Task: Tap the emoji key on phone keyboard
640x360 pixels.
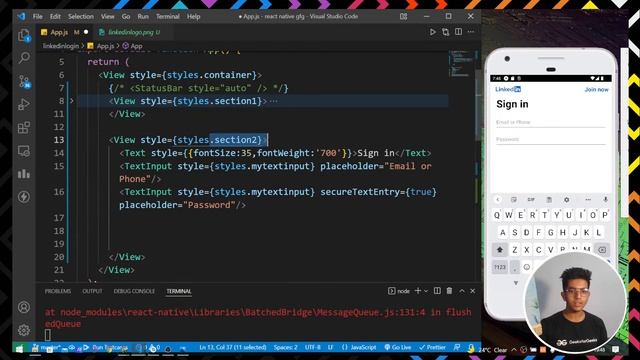Action: coord(527,267)
